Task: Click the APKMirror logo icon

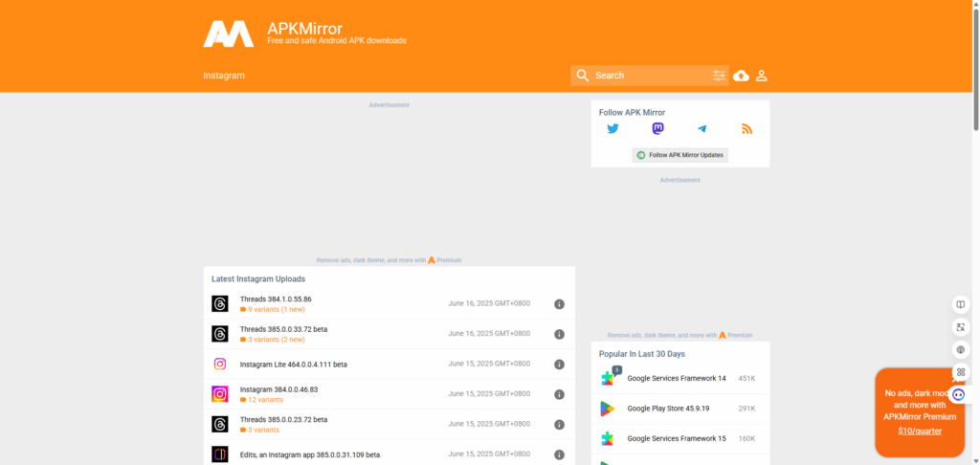Action: tap(228, 33)
